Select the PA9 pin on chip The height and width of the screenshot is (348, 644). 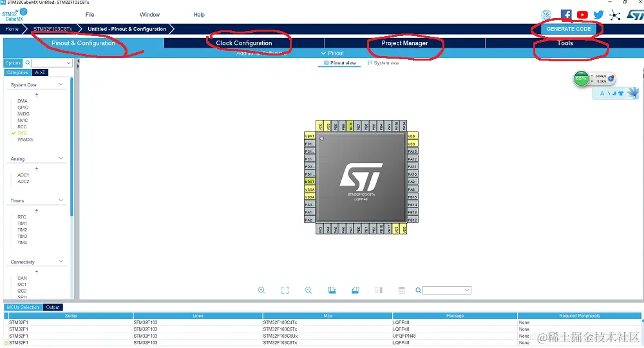[x=412, y=182]
